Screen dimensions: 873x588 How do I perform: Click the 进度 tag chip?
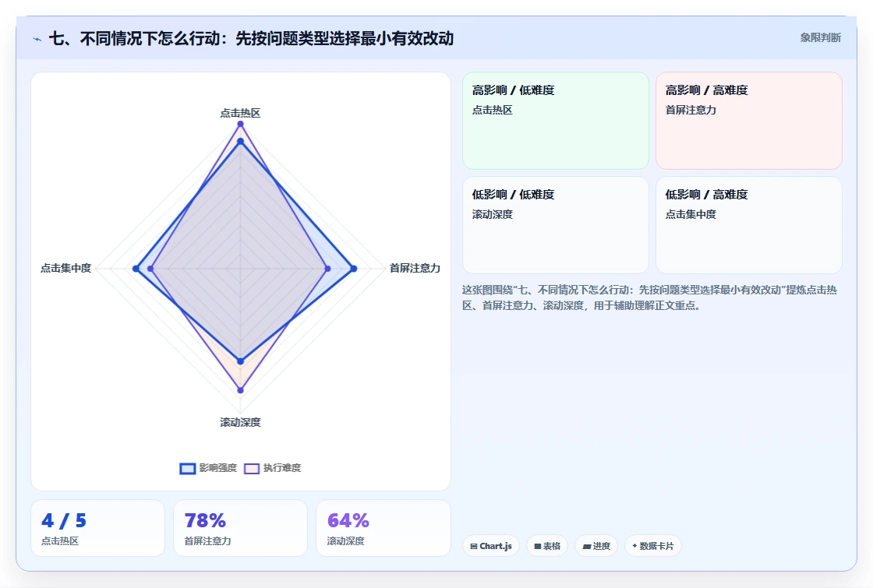pos(596,546)
